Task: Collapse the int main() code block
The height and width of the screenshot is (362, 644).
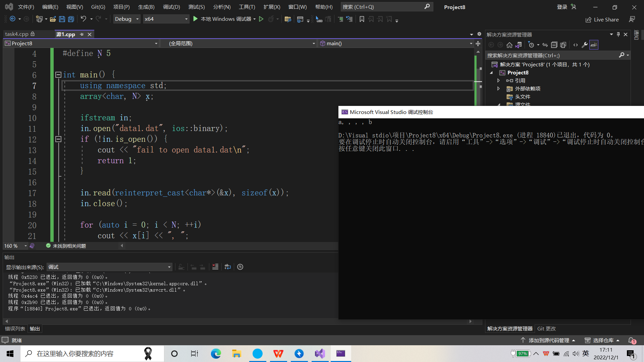Action: 58,75
